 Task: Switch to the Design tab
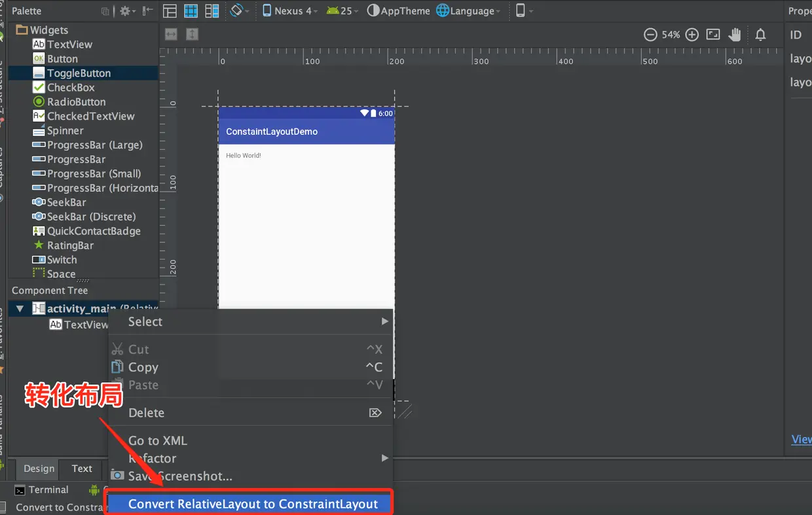point(39,469)
